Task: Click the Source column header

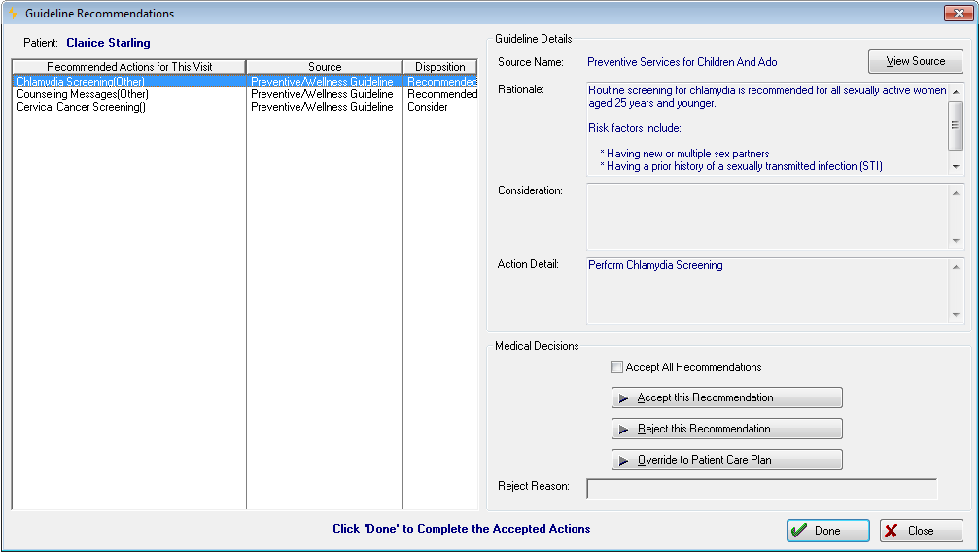Action: click(325, 67)
